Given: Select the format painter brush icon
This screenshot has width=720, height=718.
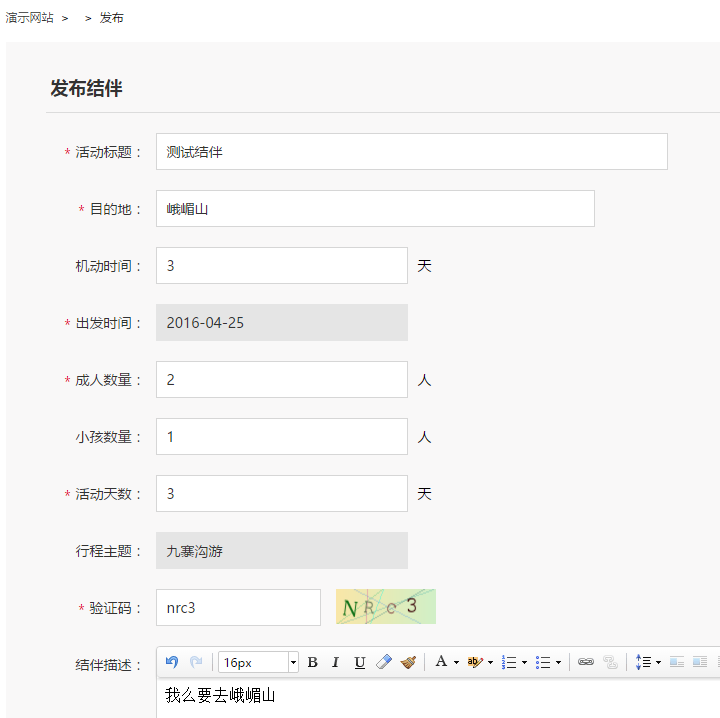Looking at the screenshot, I should pyautogui.click(x=408, y=662).
